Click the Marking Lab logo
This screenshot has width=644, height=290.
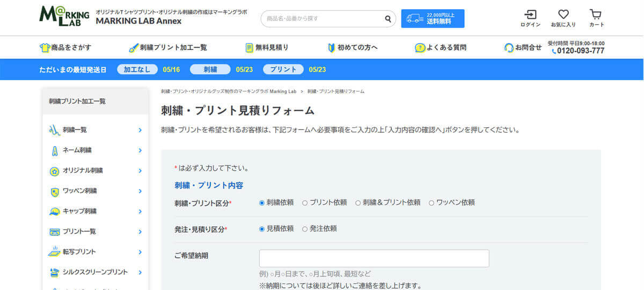64,16
